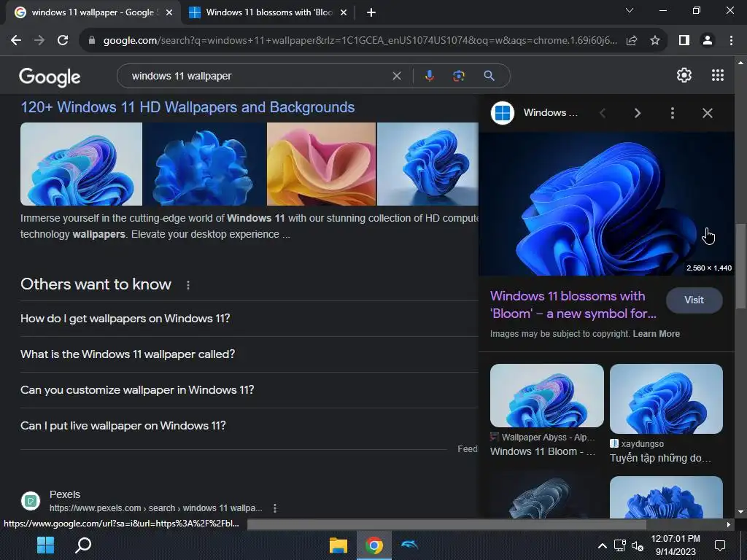Reload the current Google page

[63, 41]
